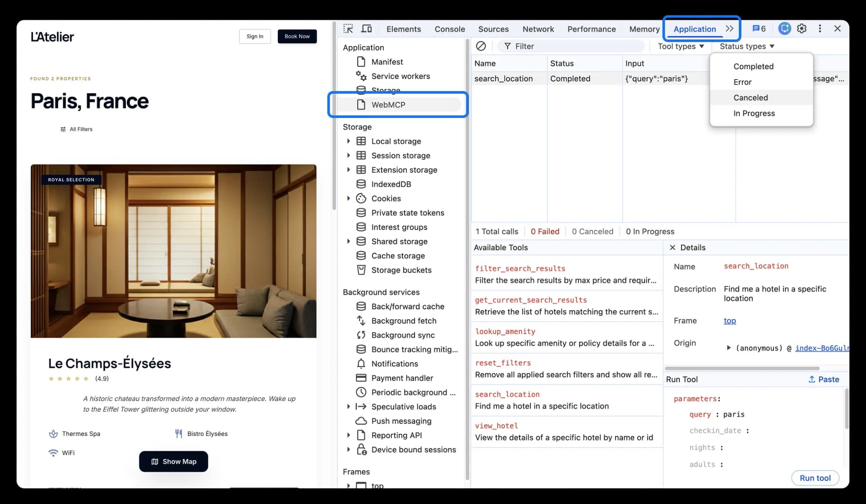
Task: Select the filter_search_results tool
Action: click(x=567, y=274)
